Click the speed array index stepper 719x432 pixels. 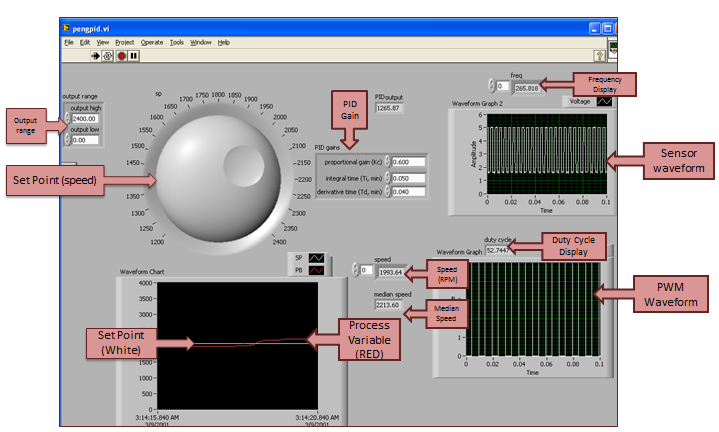pyautogui.click(x=355, y=270)
